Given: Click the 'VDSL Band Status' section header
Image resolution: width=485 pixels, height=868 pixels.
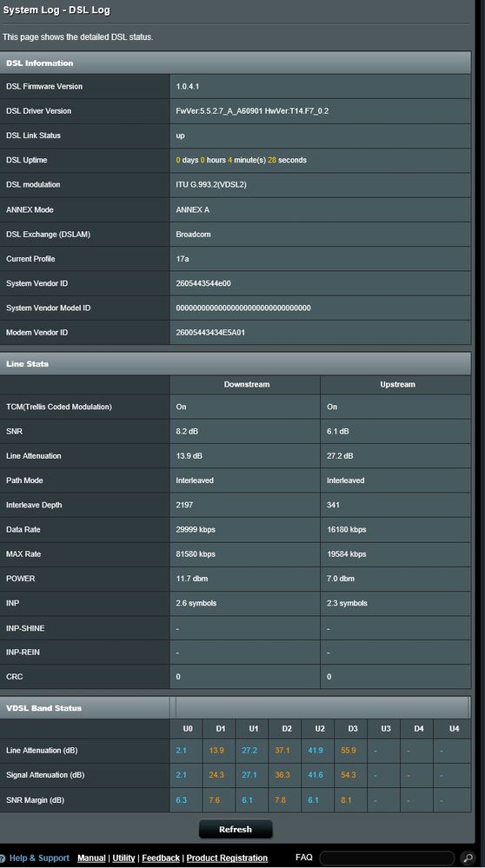Looking at the screenshot, I should pyautogui.click(x=236, y=708).
